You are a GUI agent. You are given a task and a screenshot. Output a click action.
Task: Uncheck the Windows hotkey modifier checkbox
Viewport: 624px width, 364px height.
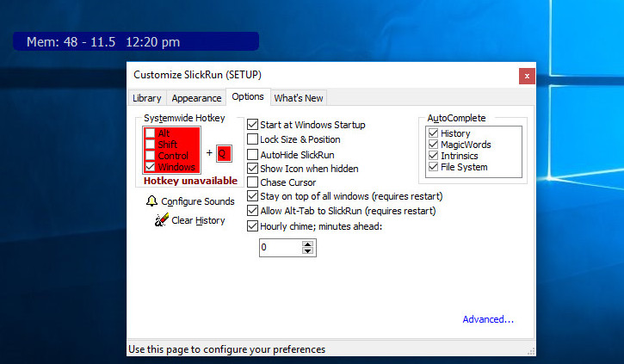pyautogui.click(x=150, y=167)
